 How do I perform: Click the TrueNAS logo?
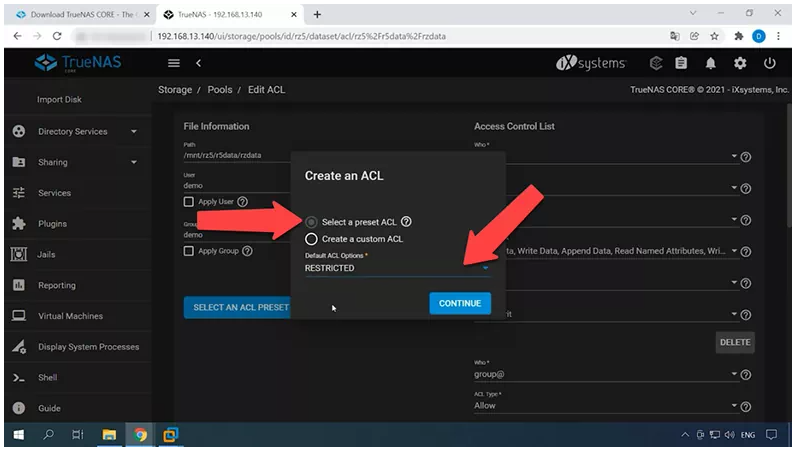click(78, 62)
